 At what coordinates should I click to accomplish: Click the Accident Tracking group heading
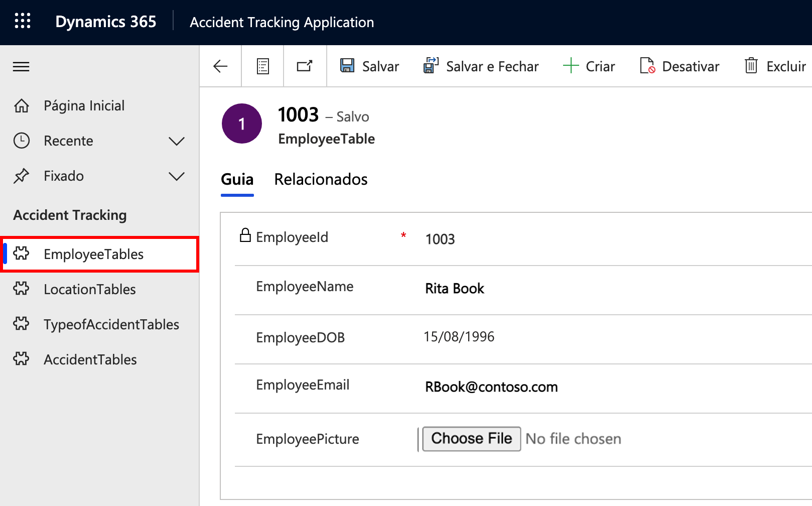[x=70, y=215]
